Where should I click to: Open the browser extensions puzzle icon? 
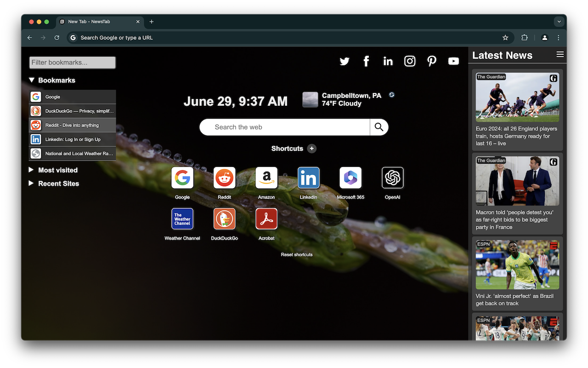coord(524,37)
